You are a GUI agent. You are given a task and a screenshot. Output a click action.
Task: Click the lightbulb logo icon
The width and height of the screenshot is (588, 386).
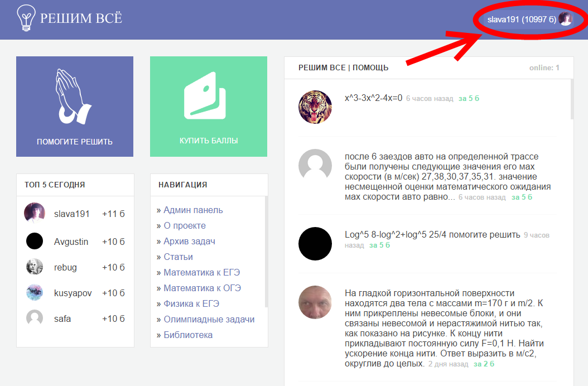pos(25,18)
